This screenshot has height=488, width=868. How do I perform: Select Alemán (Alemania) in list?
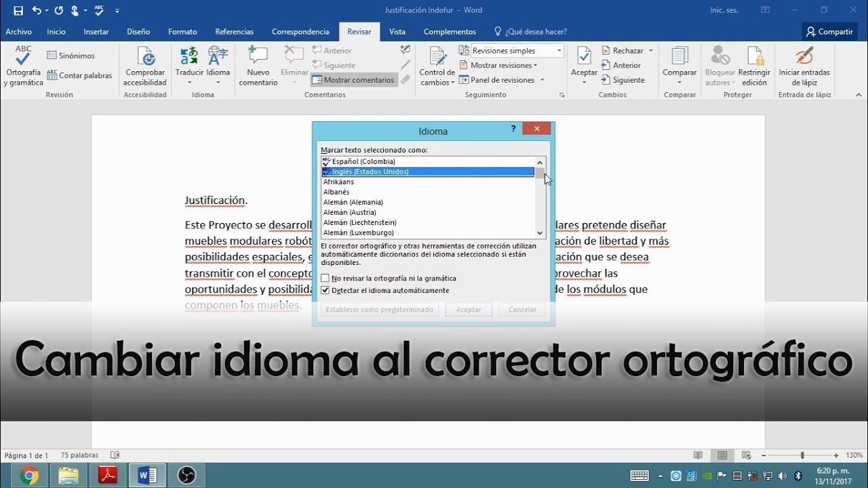[x=428, y=202]
